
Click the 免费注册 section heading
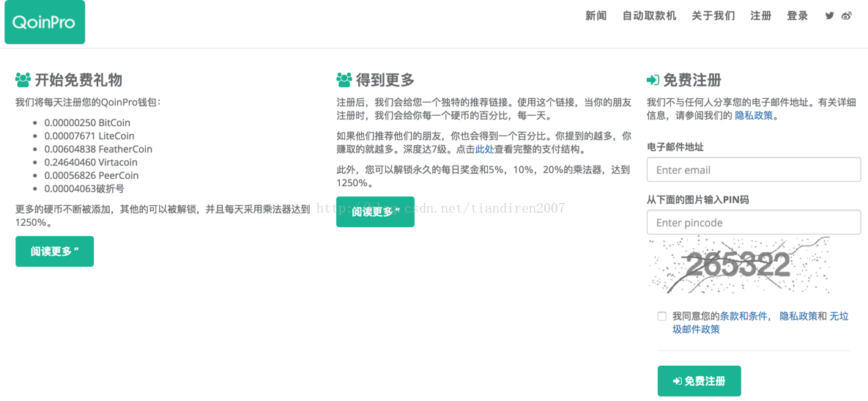[x=692, y=81]
